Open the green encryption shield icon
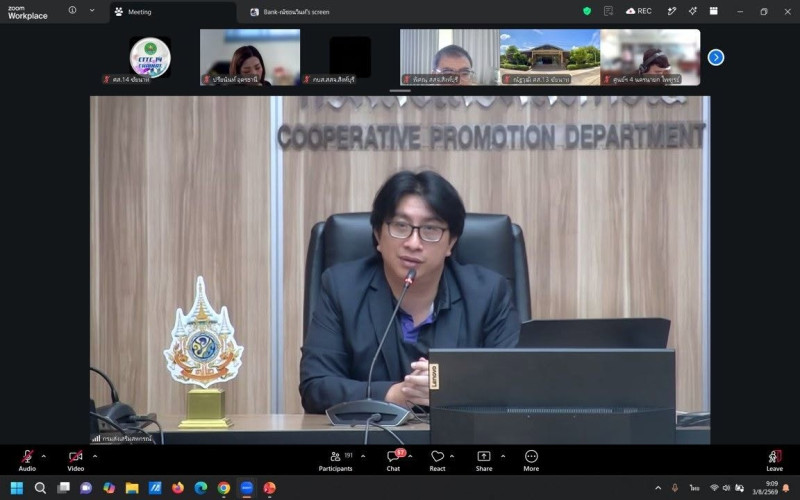This screenshot has width=800, height=500. pyautogui.click(x=587, y=11)
